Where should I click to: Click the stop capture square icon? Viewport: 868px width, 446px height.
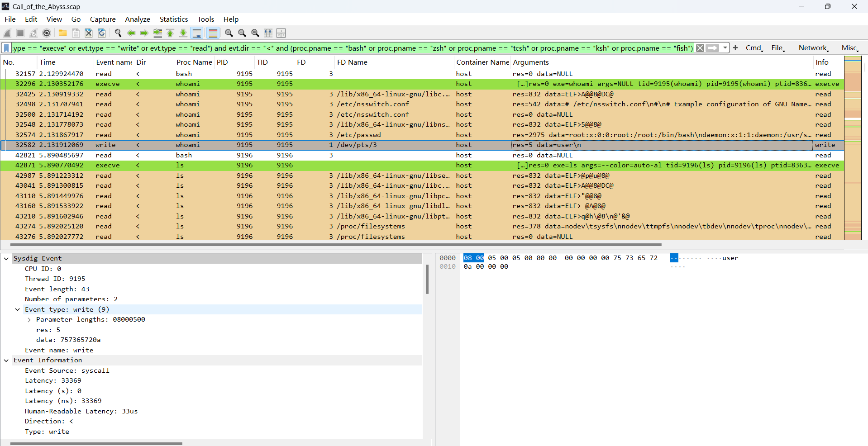[20, 33]
